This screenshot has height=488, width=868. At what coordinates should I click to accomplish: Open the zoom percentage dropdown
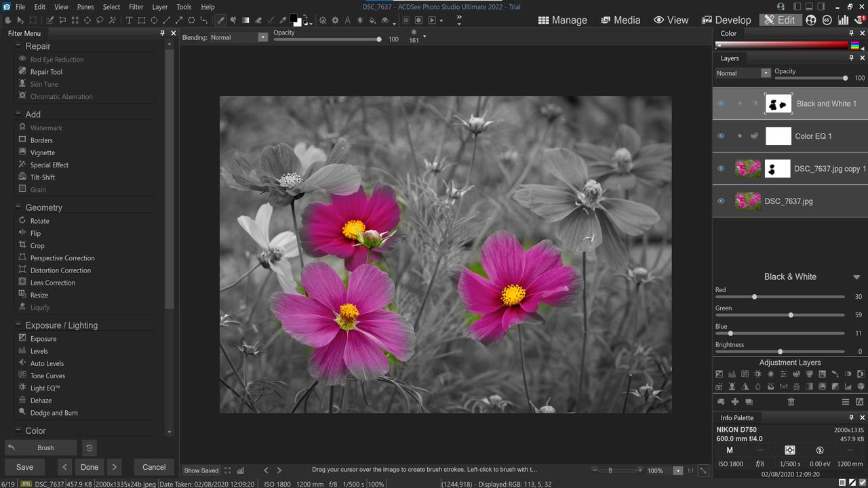tap(677, 470)
